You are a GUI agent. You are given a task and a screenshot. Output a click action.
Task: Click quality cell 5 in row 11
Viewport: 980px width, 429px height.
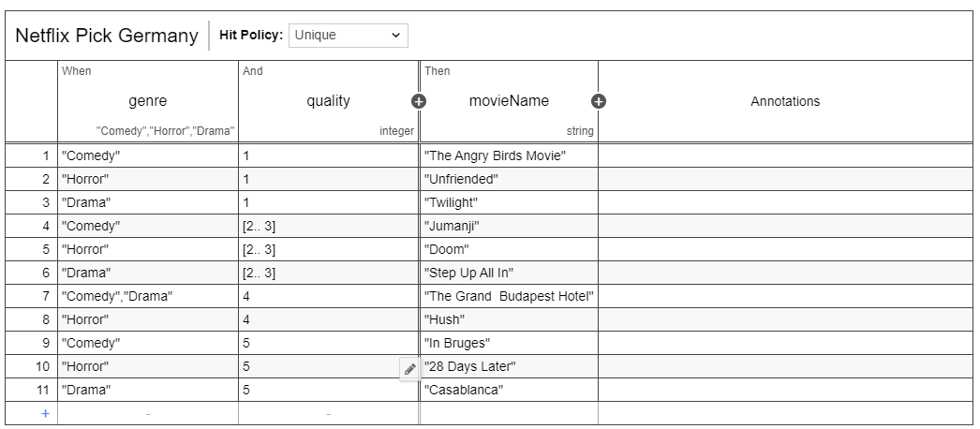point(328,391)
